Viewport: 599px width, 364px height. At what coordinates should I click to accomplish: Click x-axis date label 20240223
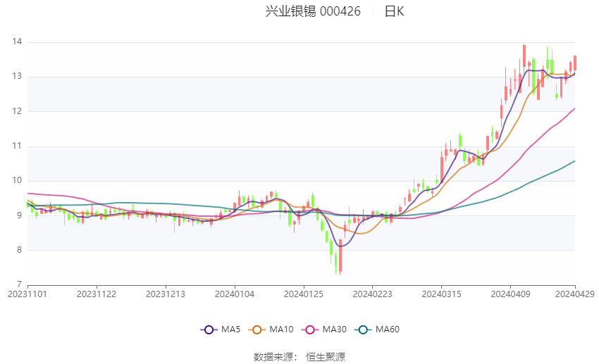coord(373,294)
